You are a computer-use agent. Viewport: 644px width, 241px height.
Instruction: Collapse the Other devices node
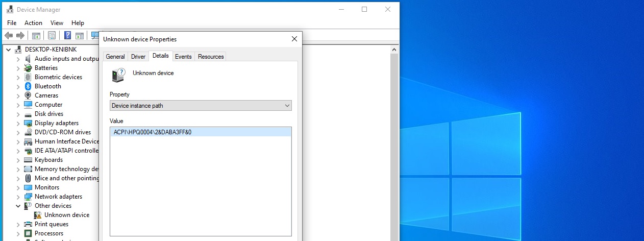click(18, 206)
